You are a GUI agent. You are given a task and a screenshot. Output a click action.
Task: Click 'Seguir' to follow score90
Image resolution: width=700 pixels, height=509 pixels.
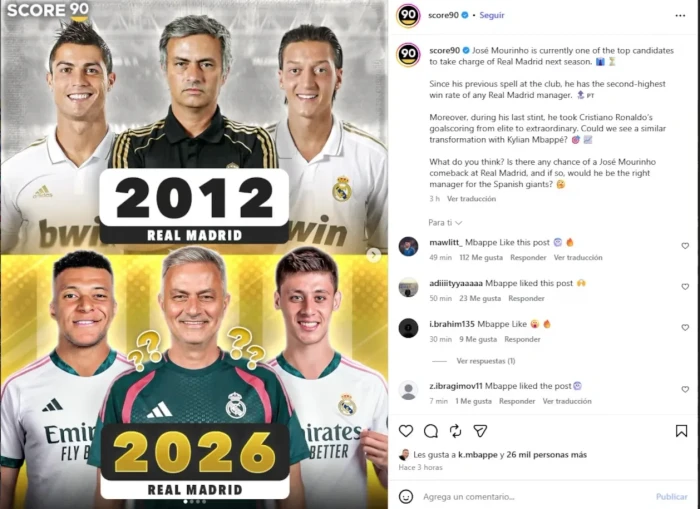(x=492, y=15)
